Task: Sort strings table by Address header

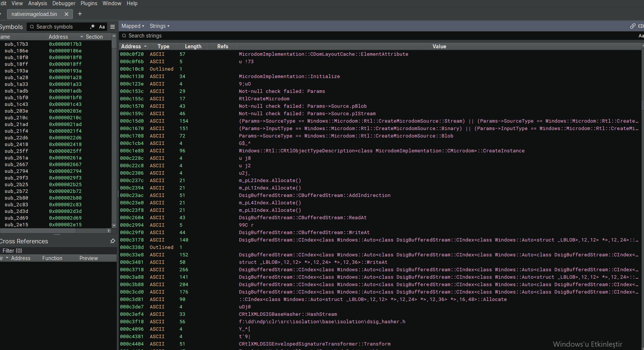Action: (134, 47)
